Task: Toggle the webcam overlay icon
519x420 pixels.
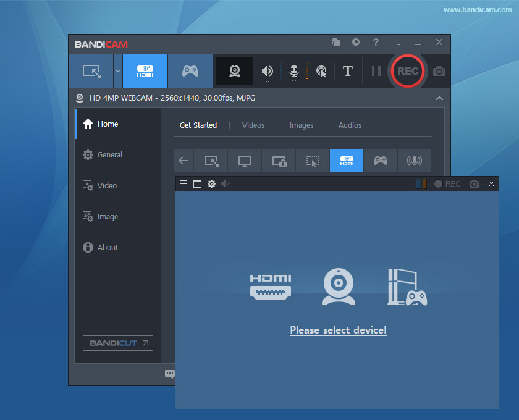Action: 235,71
